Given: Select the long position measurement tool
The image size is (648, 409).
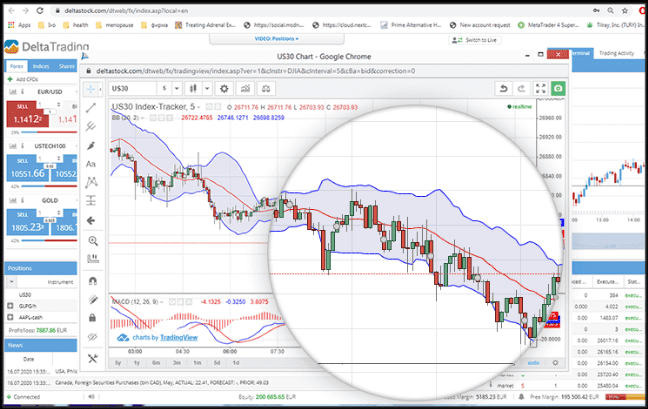Looking at the screenshot, I should 91,200.
